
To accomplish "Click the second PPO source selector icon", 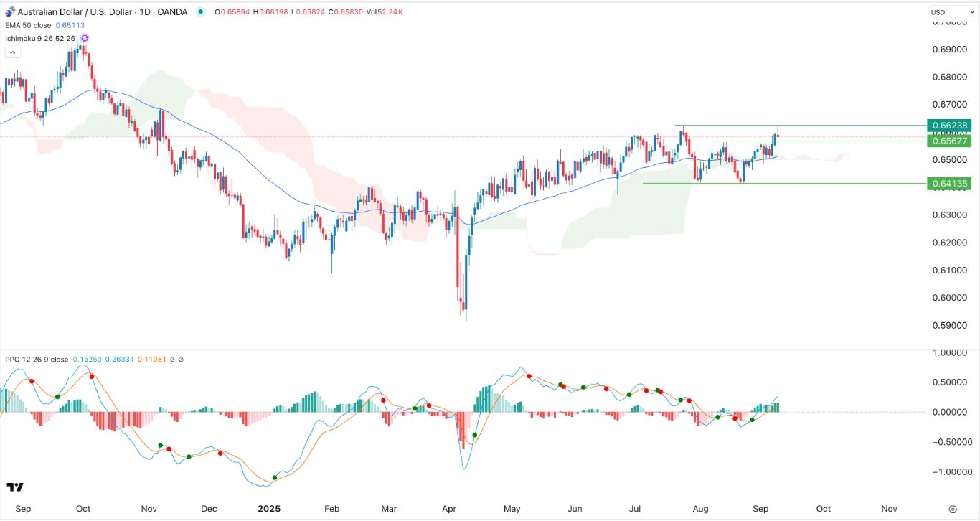I will click(x=182, y=360).
